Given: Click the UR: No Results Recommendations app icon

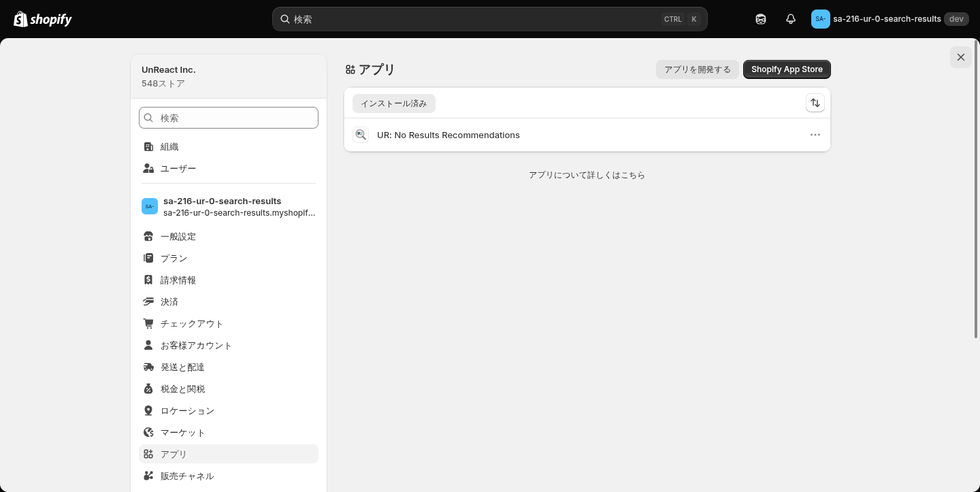Looking at the screenshot, I should 361,135.
